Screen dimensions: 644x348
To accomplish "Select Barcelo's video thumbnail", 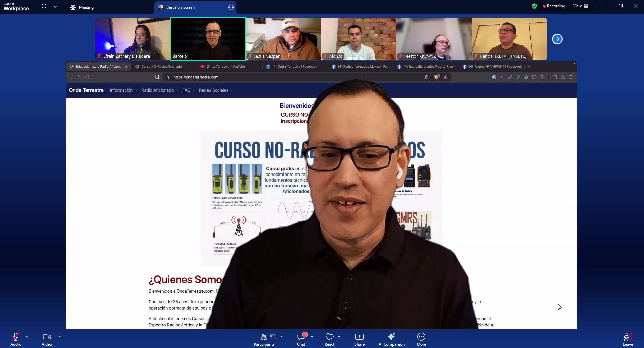I will pyautogui.click(x=208, y=39).
